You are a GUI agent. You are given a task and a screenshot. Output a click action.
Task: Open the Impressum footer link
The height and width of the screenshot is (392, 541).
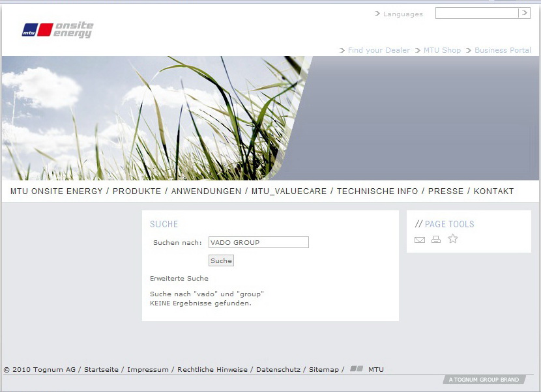click(x=148, y=370)
